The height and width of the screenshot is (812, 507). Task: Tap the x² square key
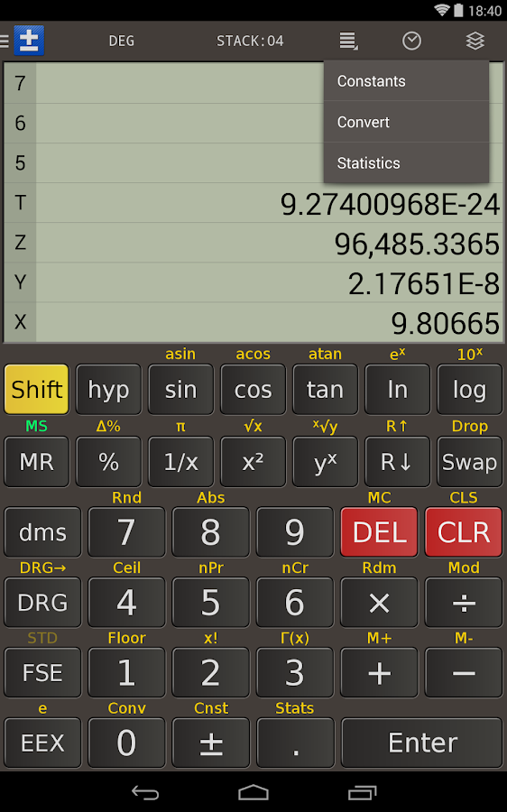point(253,462)
